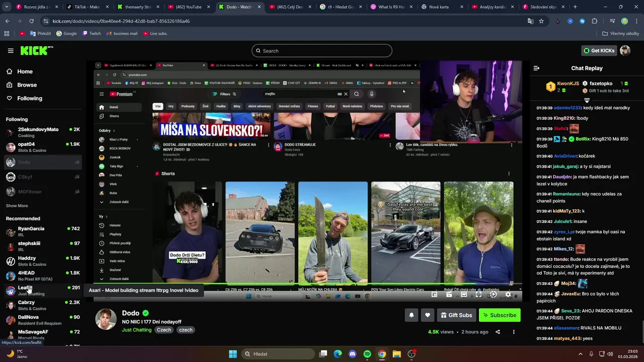Screen dimensions: 644x362
Task: Open the Leaflit recommended channel
Action: click(43, 290)
